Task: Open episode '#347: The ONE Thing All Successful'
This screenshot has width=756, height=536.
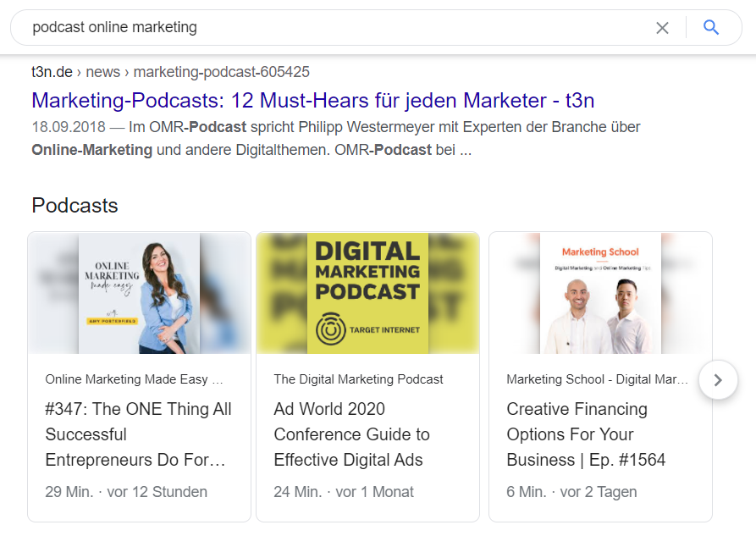Action: coord(138,434)
